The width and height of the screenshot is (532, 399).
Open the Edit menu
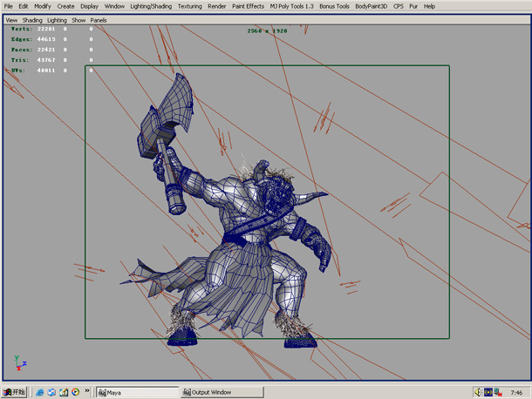point(23,6)
